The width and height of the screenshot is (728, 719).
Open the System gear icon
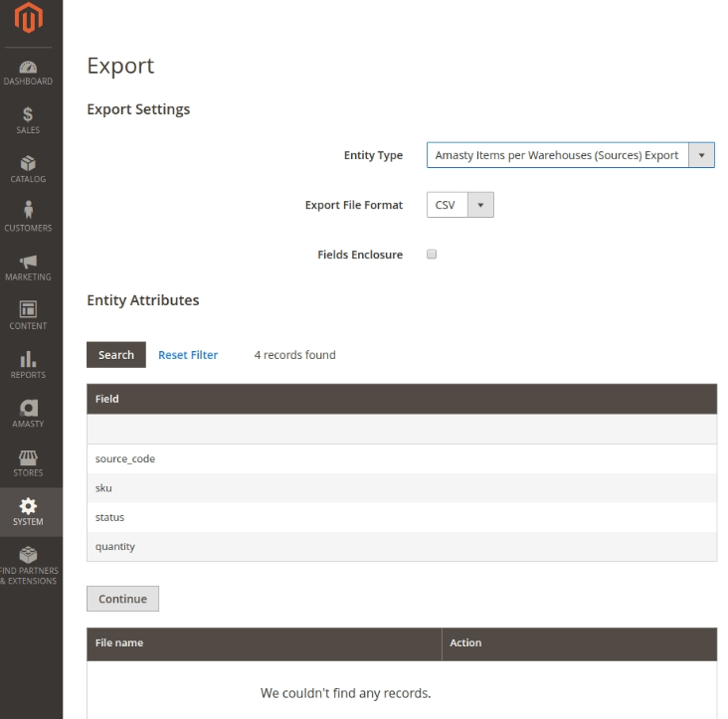(29, 507)
